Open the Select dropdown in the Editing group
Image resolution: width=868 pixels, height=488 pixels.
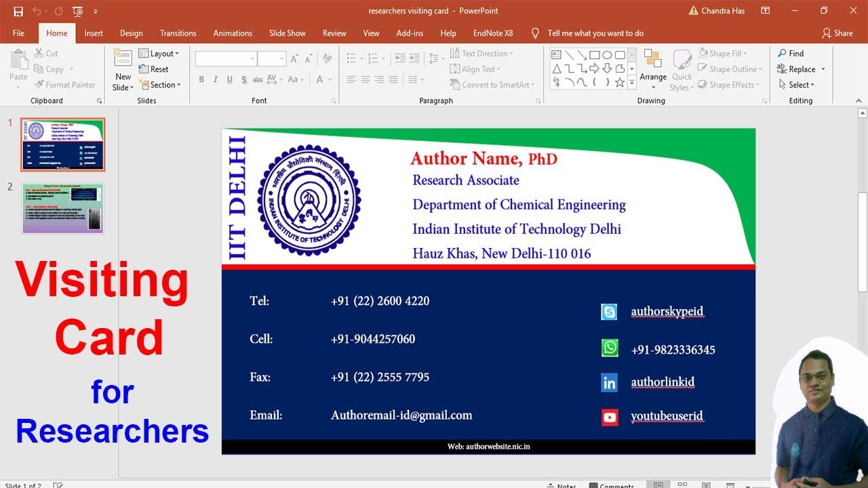point(796,85)
